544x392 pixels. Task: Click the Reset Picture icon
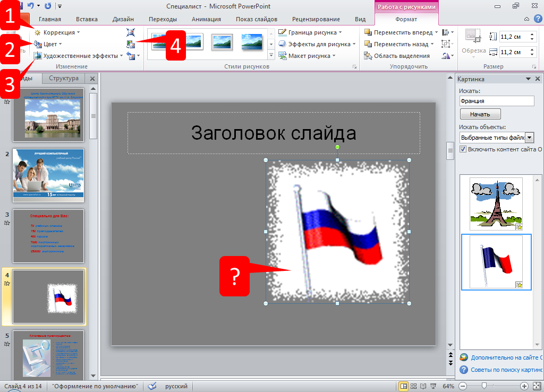131,56
